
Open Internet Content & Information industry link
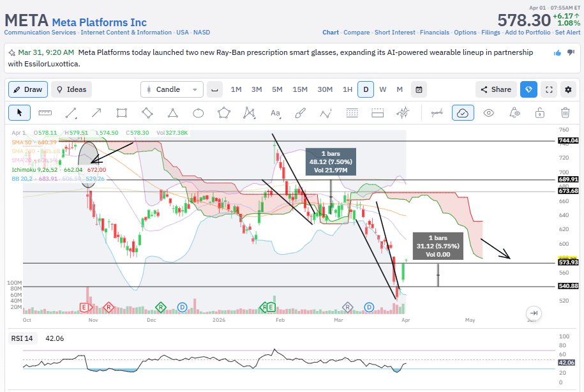click(126, 33)
